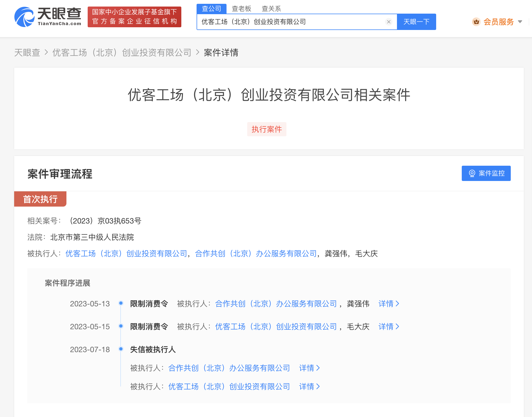Switch to the 查关系 tab

coord(271,8)
